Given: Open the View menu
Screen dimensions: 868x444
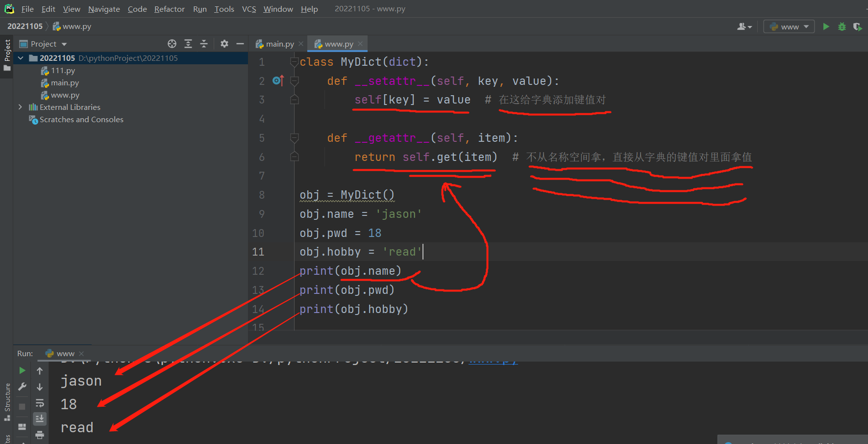Looking at the screenshot, I should pos(72,9).
